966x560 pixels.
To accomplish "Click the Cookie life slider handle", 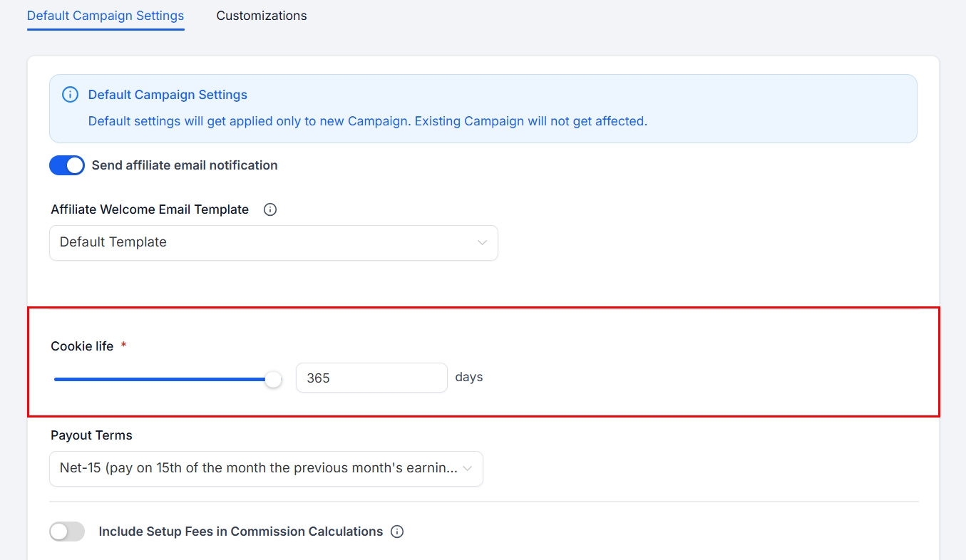I will click(273, 380).
